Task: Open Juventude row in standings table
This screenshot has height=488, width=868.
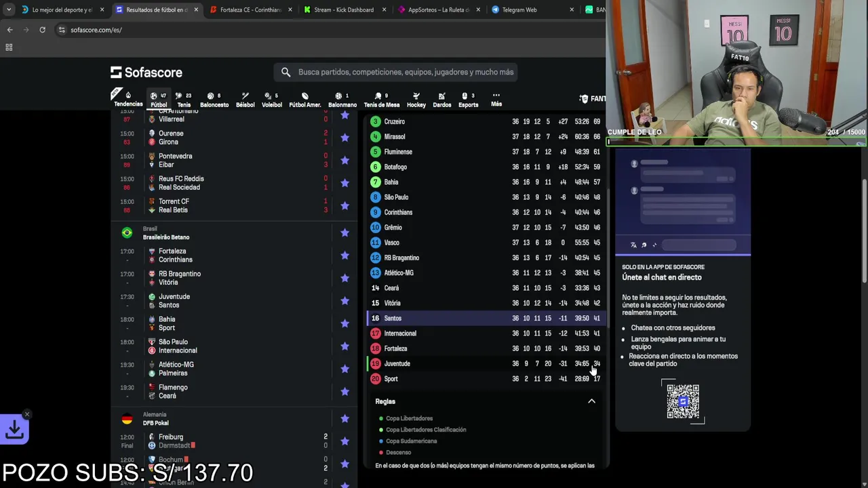Action: (x=486, y=364)
